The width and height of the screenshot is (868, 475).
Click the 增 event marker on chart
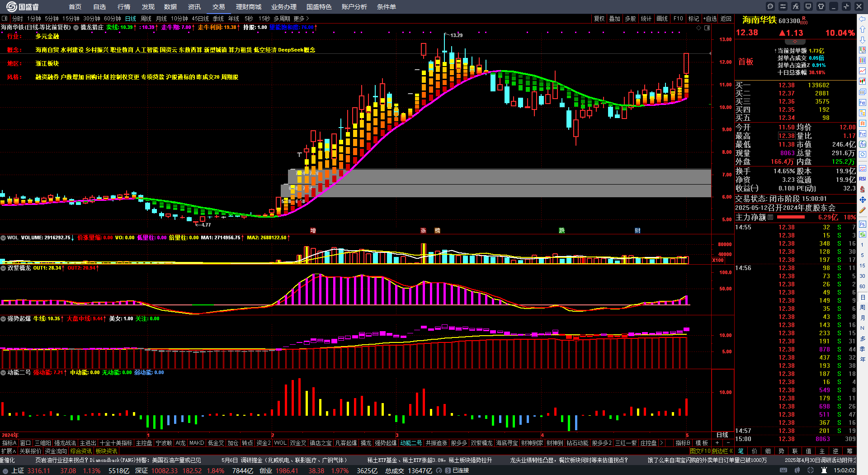point(313,231)
